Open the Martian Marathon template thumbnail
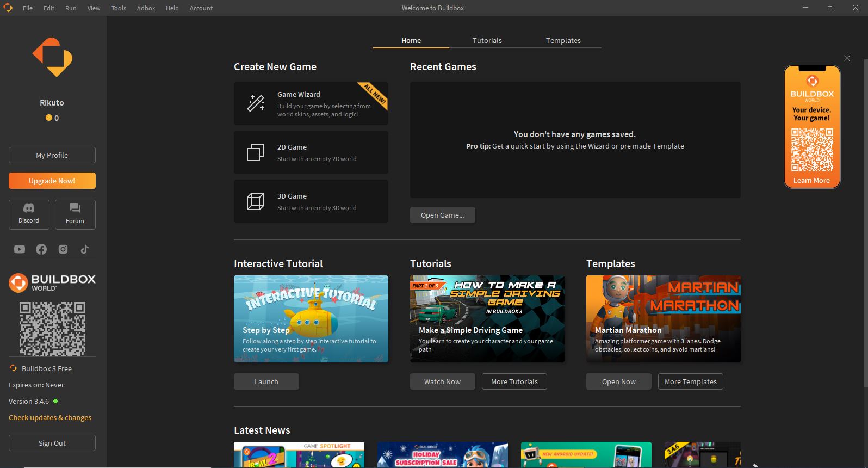 (663, 318)
